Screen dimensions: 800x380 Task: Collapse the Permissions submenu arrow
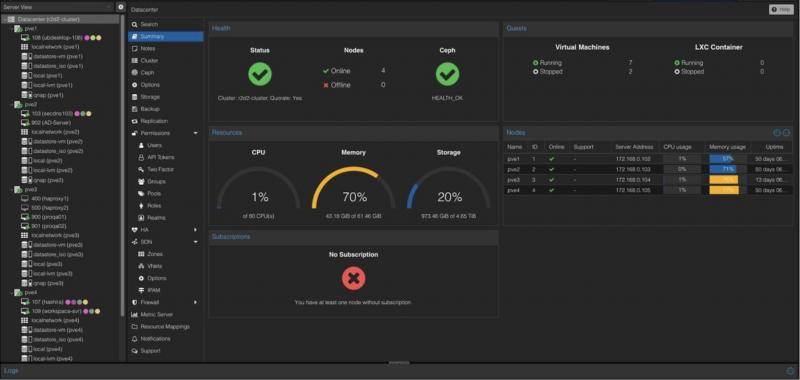[x=195, y=133]
